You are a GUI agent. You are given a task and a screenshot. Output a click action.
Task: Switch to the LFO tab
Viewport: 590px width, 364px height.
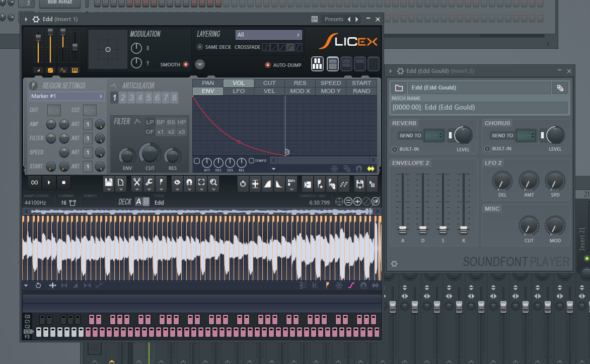click(x=238, y=91)
